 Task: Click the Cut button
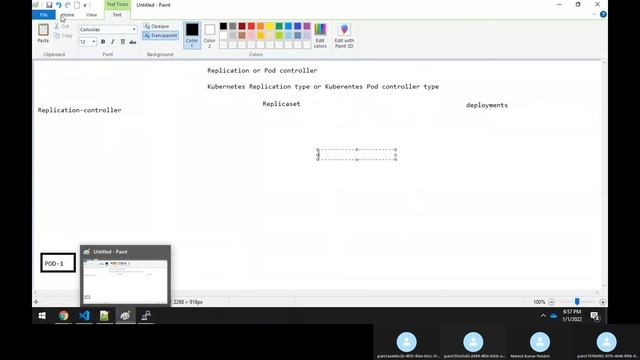point(62,26)
